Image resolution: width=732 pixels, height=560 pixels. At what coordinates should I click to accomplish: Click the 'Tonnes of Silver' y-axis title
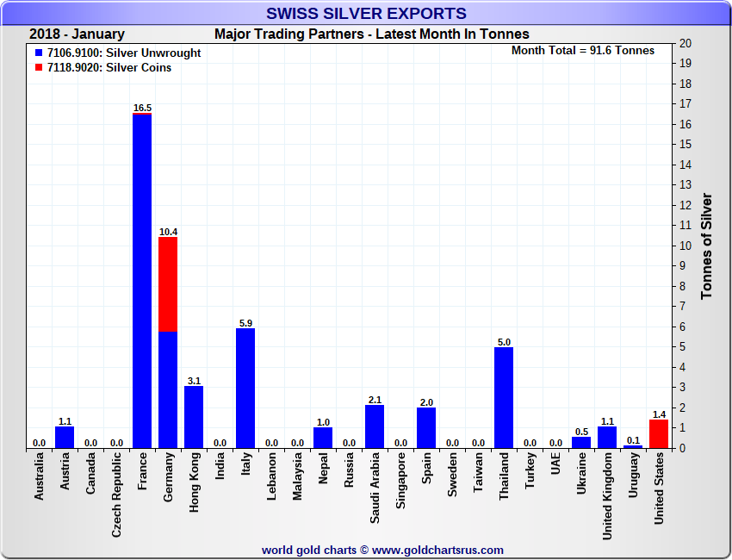pyautogui.click(x=706, y=246)
